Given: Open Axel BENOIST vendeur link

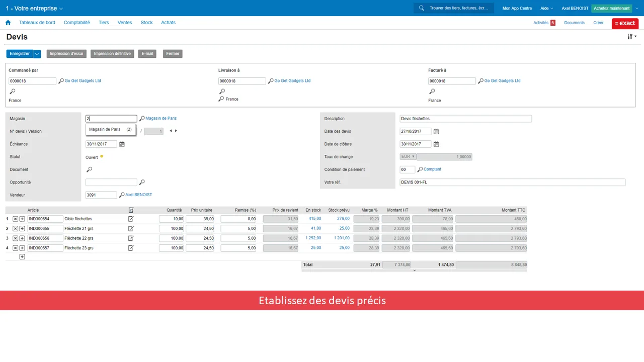Looking at the screenshot, I should [x=139, y=195].
